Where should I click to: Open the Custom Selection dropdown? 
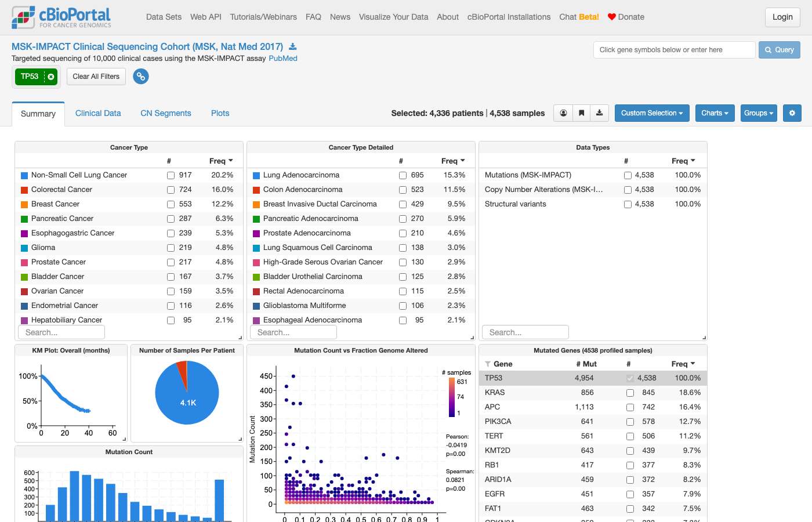(x=652, y=113)
